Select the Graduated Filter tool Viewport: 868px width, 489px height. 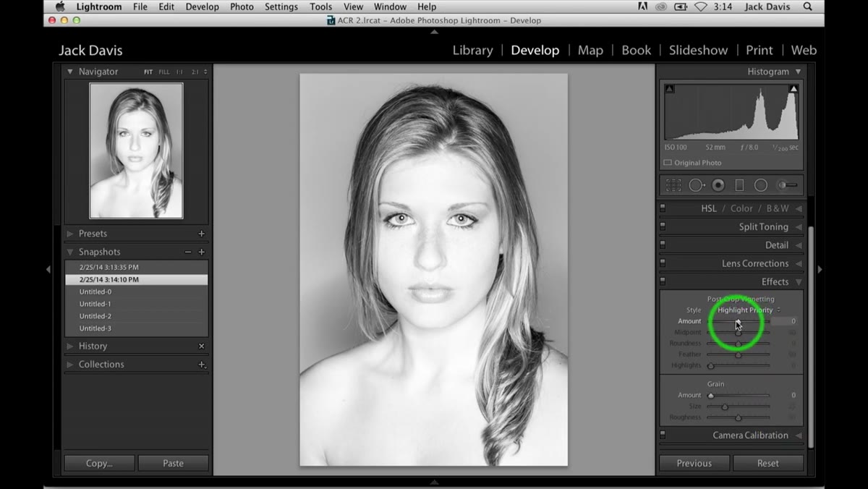point(739,185)
